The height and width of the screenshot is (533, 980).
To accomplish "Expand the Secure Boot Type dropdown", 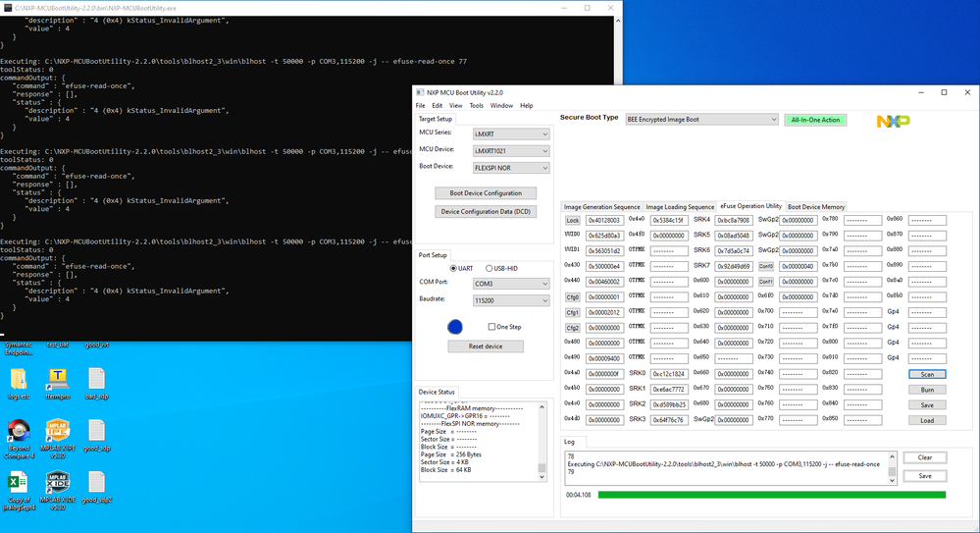I will [701, 120].
